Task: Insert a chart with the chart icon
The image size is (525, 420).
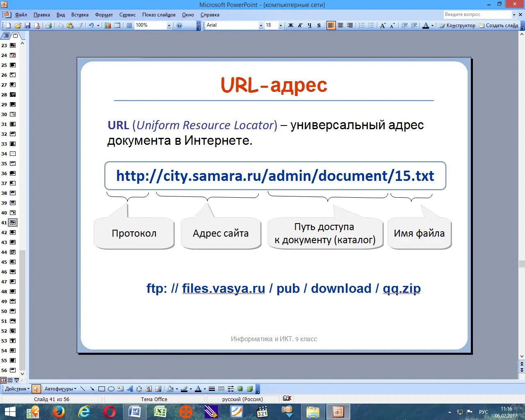Action: point(108,25)
